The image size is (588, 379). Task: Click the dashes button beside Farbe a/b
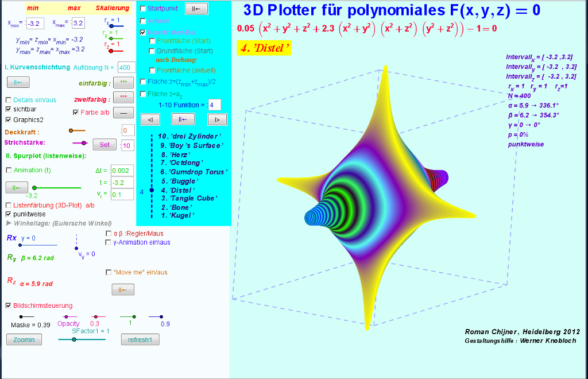click(x=123, y=112)
